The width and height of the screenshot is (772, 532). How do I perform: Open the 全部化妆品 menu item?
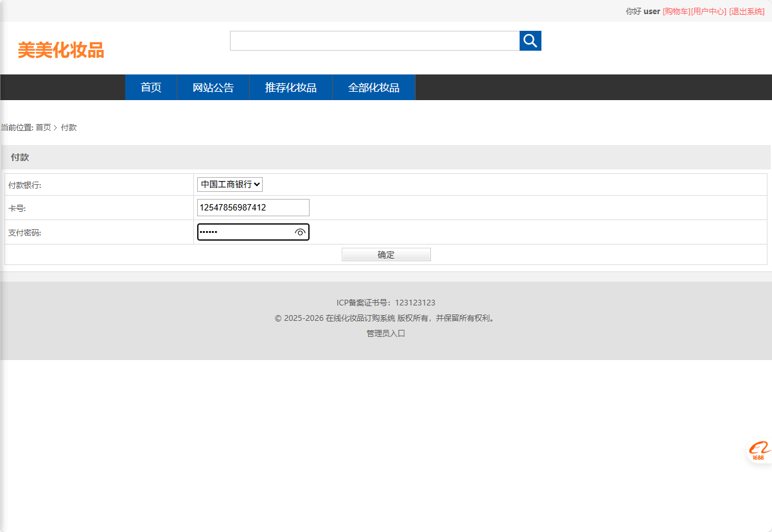click(x=373, y=87)
